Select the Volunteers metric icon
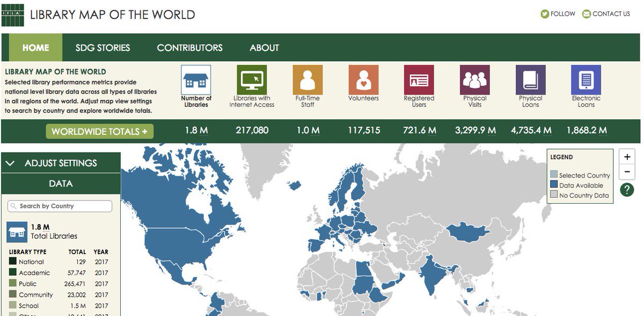 click(363, 80)
